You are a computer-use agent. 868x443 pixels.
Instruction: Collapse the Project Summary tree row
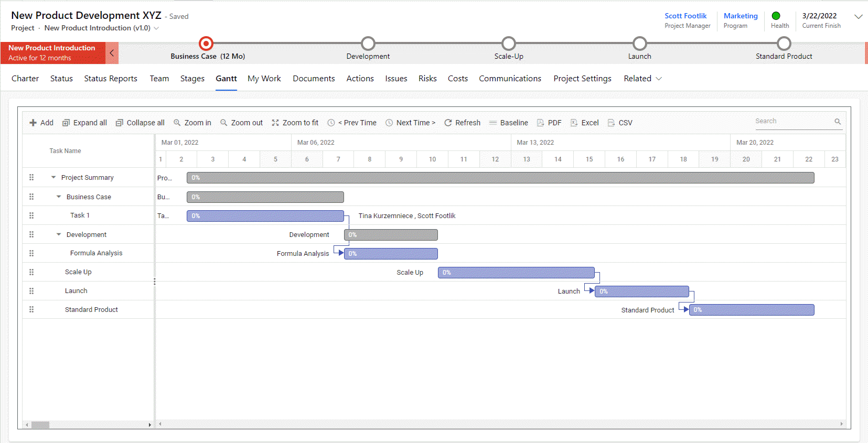[x=53, y=177]
